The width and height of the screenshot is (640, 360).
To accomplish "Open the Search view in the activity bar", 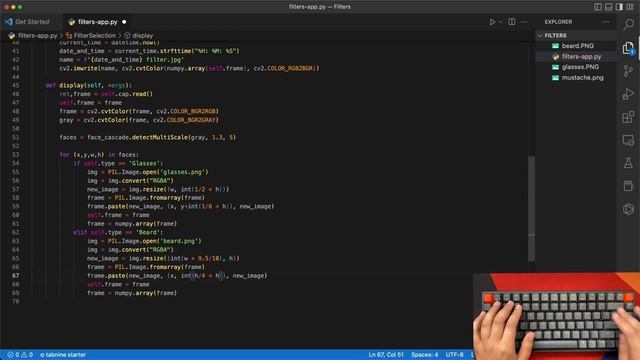I will pyautogui.click(x=628, y=24).
